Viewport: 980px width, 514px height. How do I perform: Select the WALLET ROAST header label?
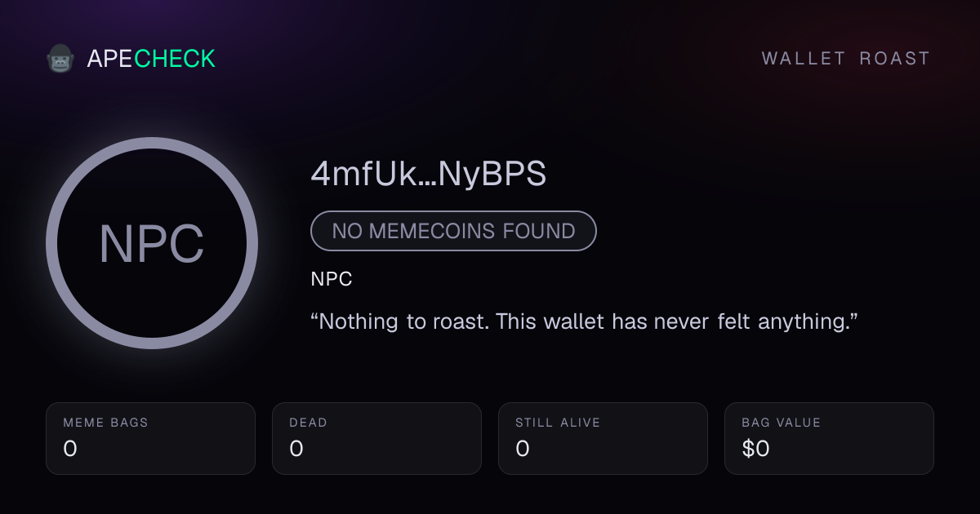846,59
